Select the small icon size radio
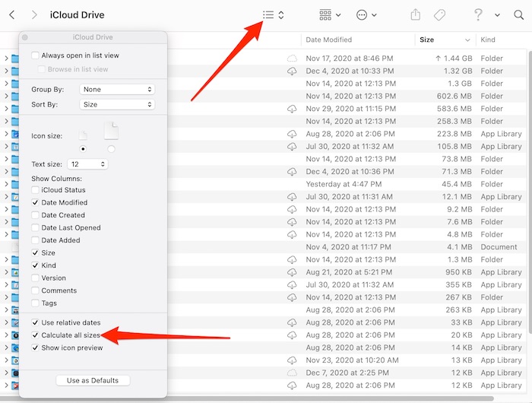Screen dimensions: 532x403 pyautogui.click(x=83, y=149)
